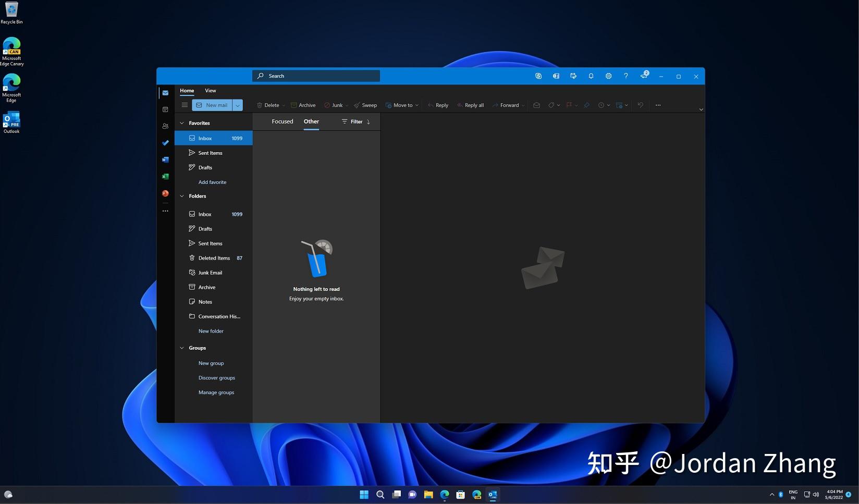Open File Explorer from the taskbar
This screenshot has width=859, height=504.
(428, 495)
